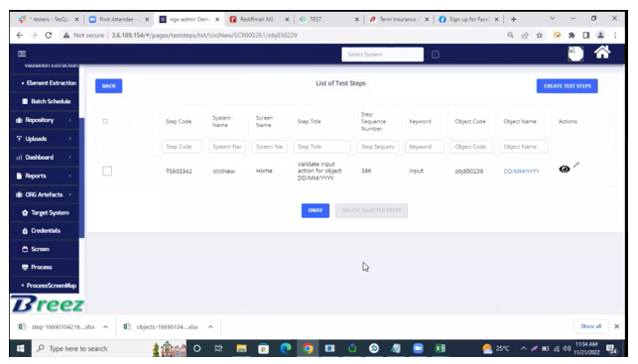Open new browser tab

[514, 19]
